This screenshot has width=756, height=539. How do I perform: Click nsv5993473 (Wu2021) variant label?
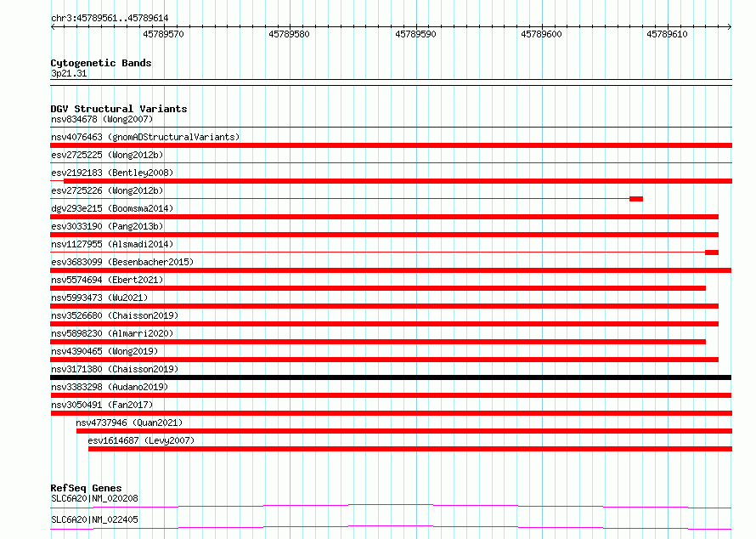[x=99, y=298]
